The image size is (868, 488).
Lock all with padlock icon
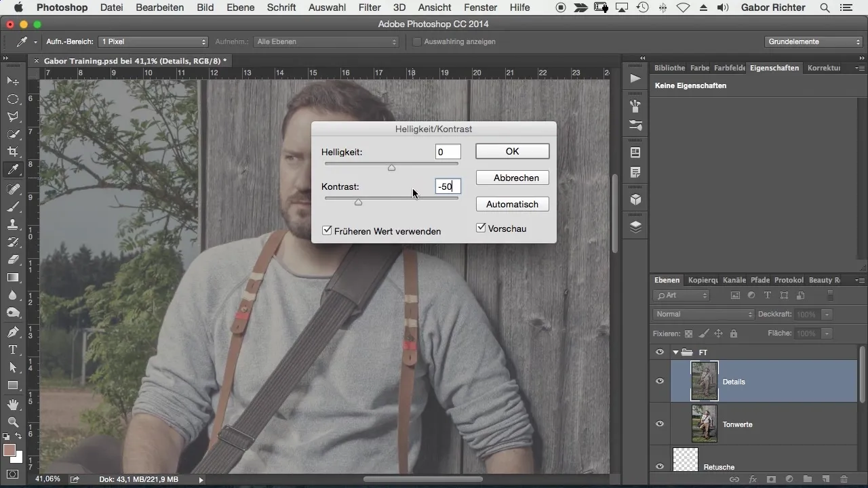(733, 333)
